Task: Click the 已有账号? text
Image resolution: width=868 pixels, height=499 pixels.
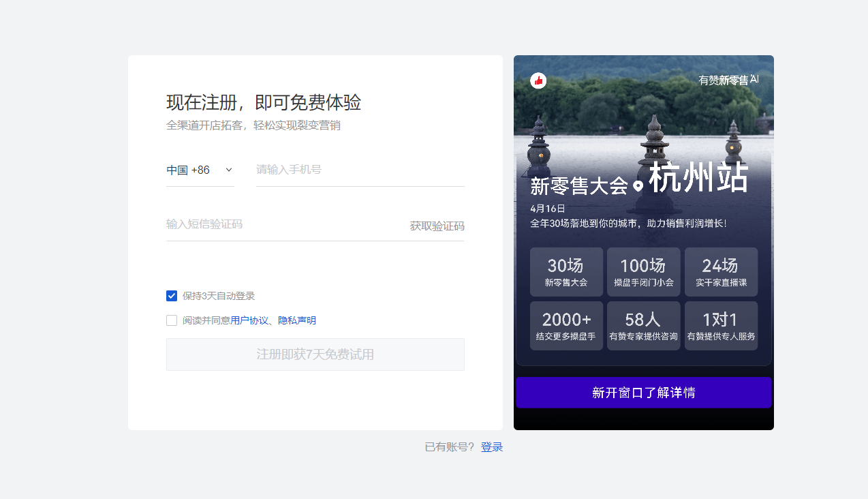Action: click(449, 447)
